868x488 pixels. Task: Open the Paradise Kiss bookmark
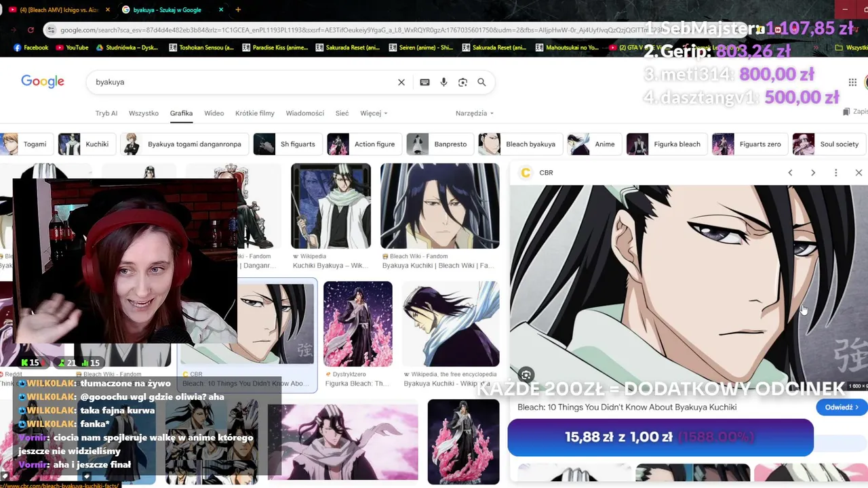275,47
